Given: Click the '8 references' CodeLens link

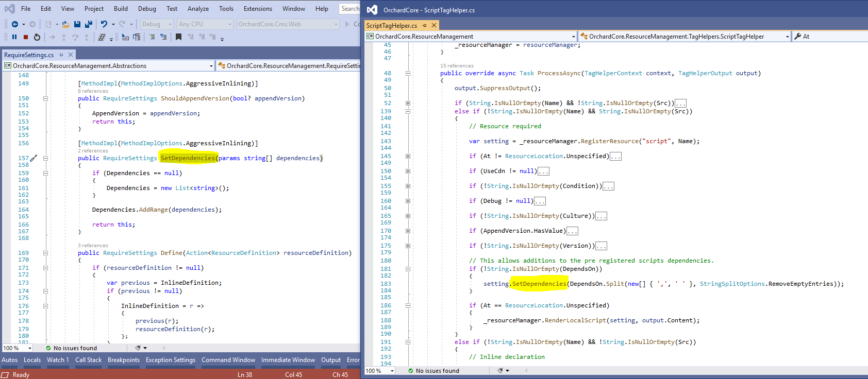Looking at the screenshot, I should (93, 91).
